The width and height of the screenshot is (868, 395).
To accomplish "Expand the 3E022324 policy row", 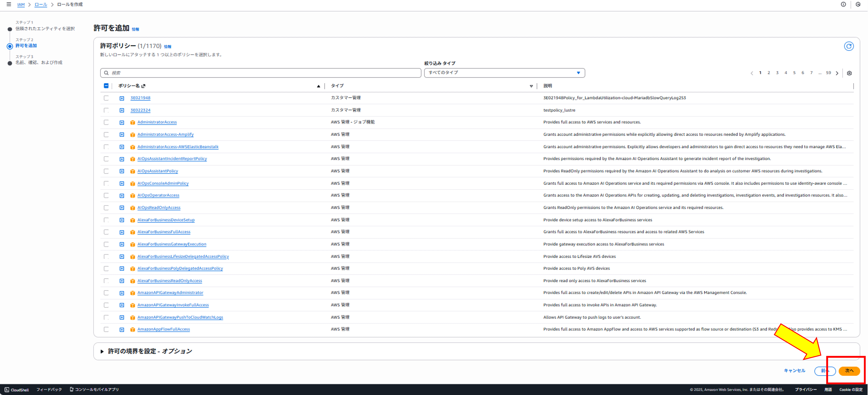I will (122, 110).
